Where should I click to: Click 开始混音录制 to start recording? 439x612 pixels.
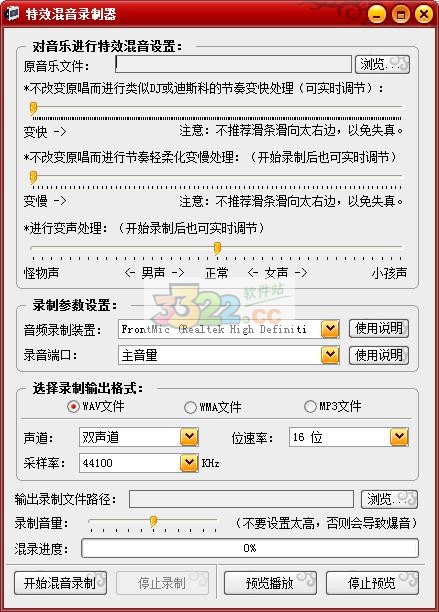(60, 583)
